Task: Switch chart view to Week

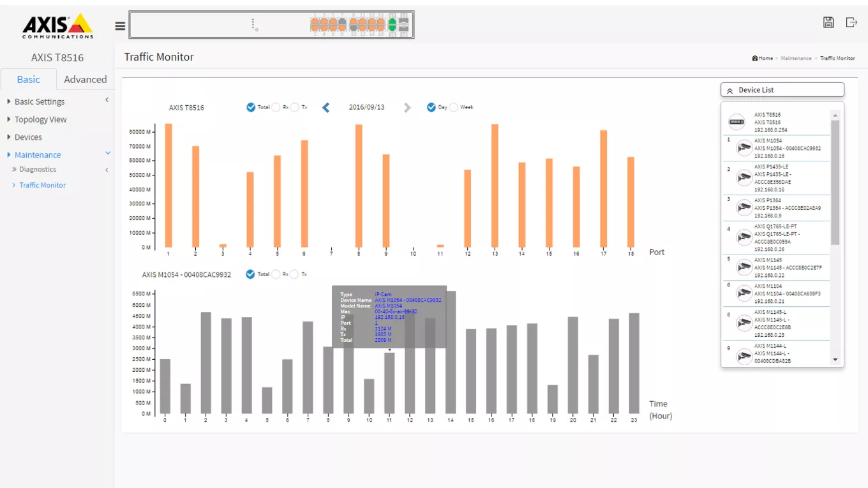Action: 454,108
